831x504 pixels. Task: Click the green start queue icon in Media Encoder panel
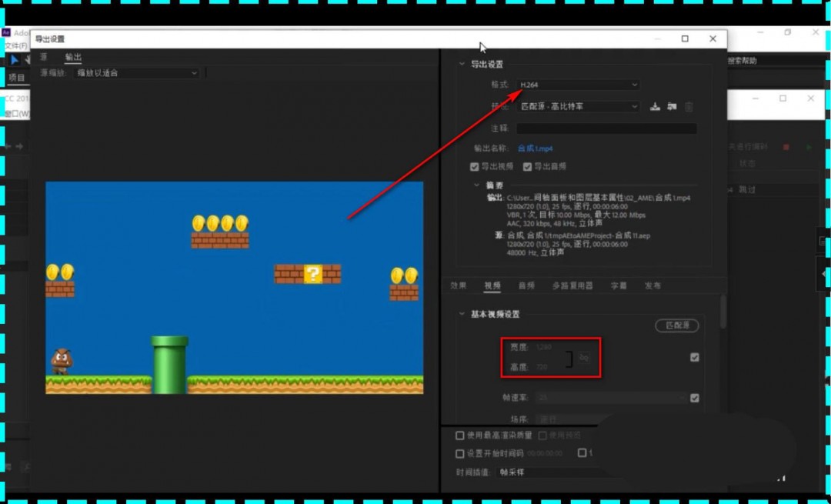coord(808,145)
